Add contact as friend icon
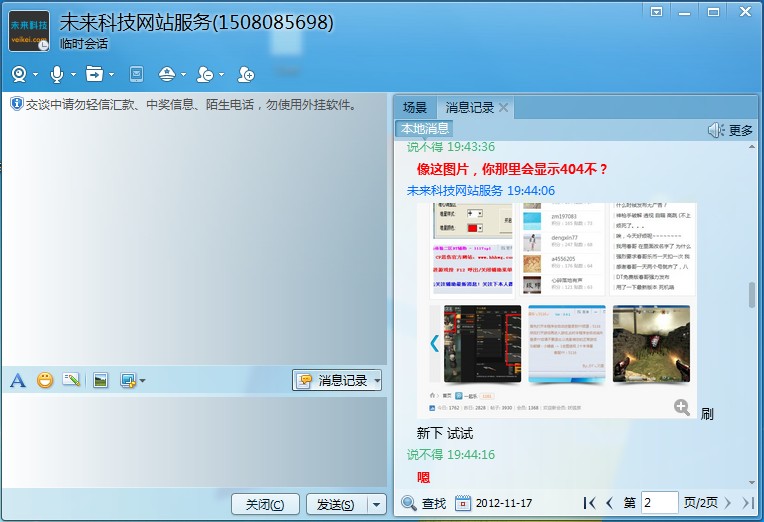 tap(246, 74)
